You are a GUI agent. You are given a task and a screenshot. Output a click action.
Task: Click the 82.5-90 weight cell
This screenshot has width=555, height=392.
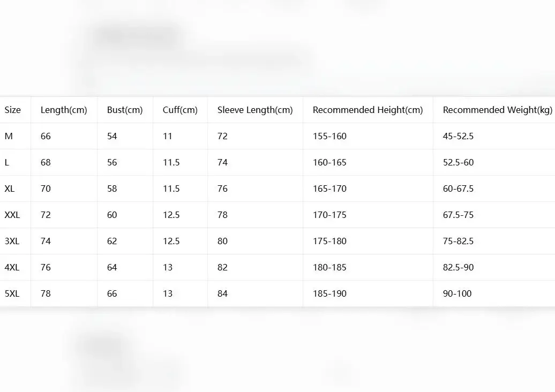458,267
